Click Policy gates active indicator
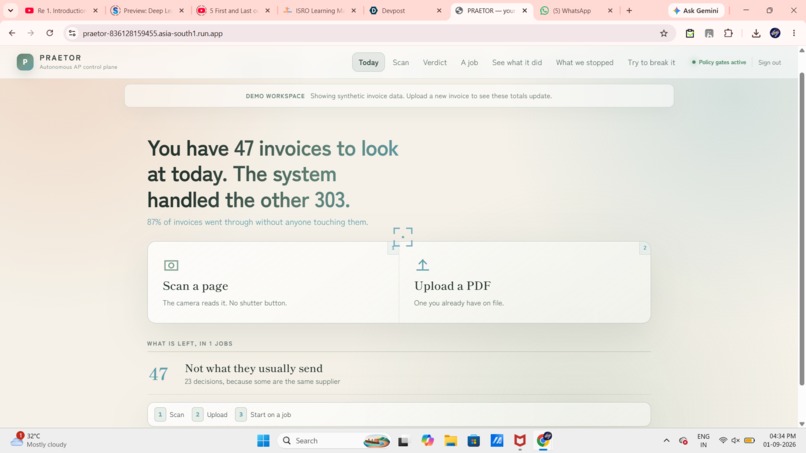The width and height of the screenshot is (806, 453). pos(719,62)
